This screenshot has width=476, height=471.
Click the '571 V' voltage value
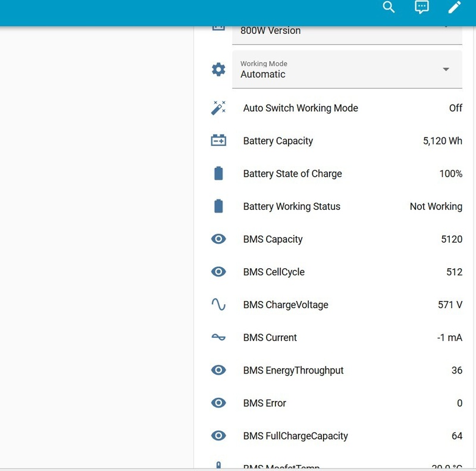click(450, 304)
